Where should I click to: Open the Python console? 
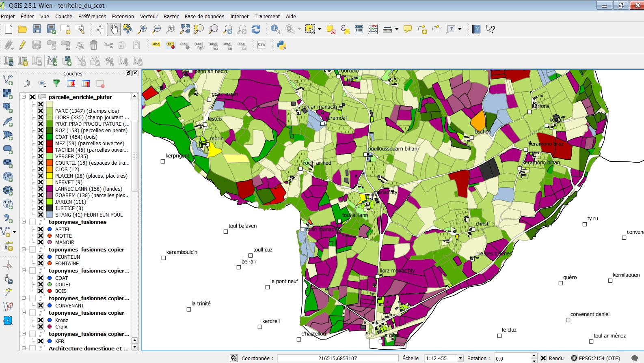click(281, 45)
